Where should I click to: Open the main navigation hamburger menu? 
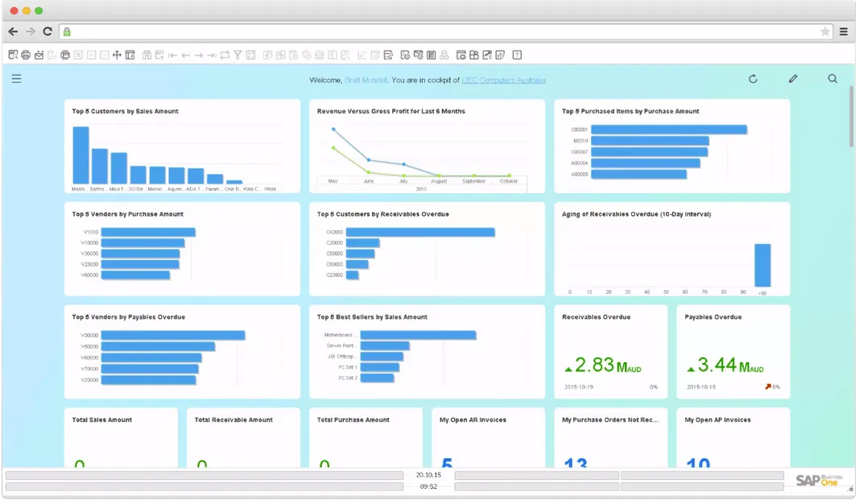pyautogui.click(x=16, y=79)
